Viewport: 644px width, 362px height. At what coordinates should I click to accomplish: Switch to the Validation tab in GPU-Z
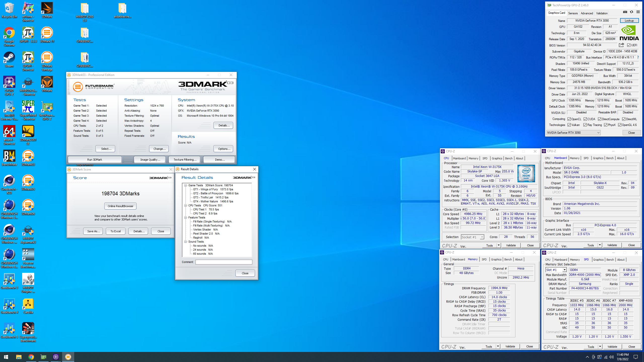click(602, 13)
